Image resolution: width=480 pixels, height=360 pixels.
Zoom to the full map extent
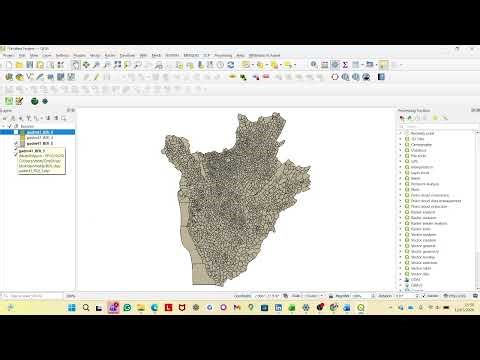coord(117,65)
